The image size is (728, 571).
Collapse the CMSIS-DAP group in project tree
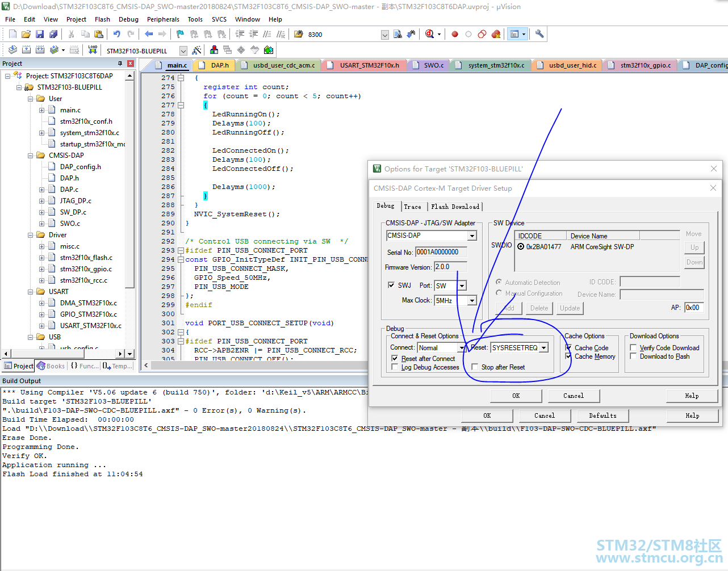[31, 156]
